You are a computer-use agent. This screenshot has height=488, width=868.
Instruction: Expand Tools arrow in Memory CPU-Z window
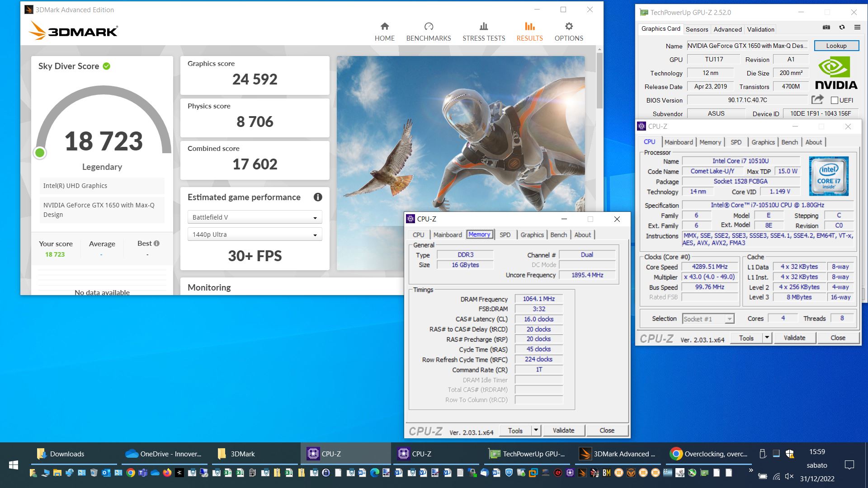[x=536, y=430]
